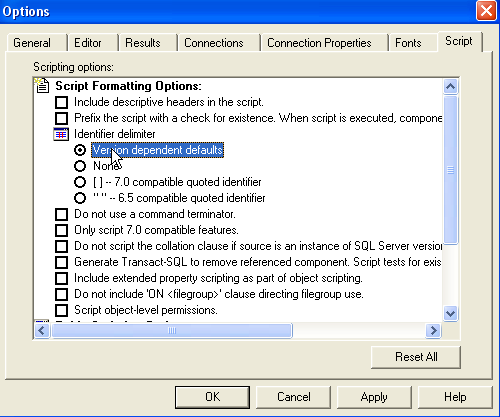Click the vertical scrollbar up arrow
Image resolution: width=500 pixels, height=417 pixels.
click(x=451, y=87)
